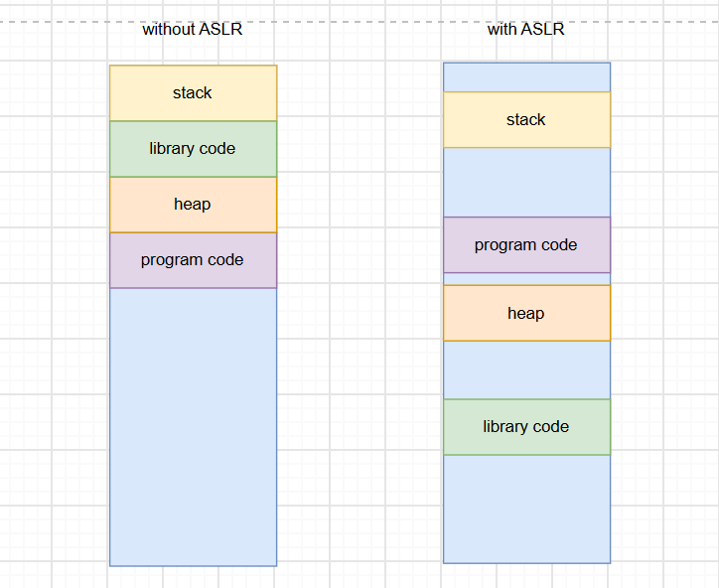Image resolution: width=719 pixels, height=588 pixels.
Task: Click the dashed page-break line at top
Action: click(359, 22)
